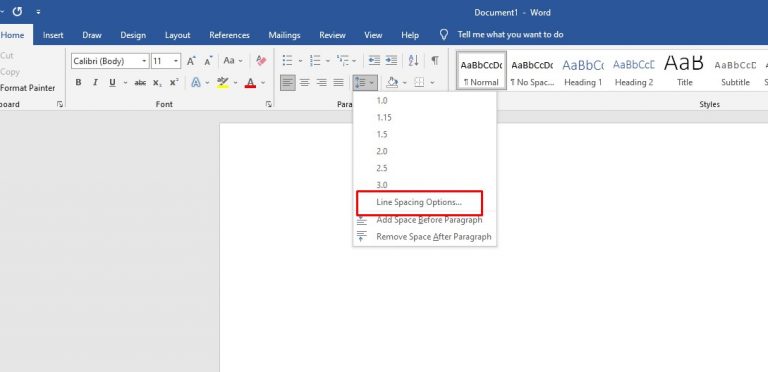Click Text Effects icon
The width and height of the screenshot is (768, 372).
coord(195,83)
